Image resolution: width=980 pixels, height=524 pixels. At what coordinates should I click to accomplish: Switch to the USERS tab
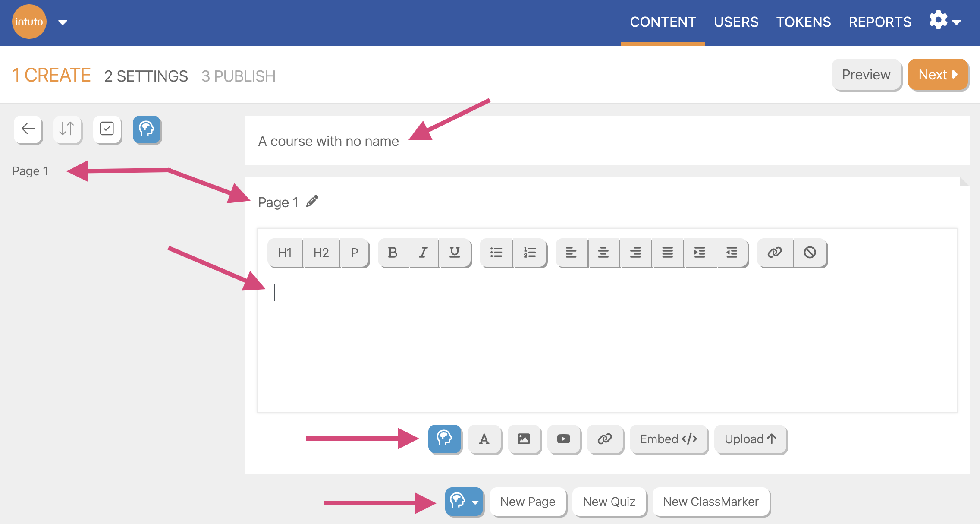tap(736, 22)
